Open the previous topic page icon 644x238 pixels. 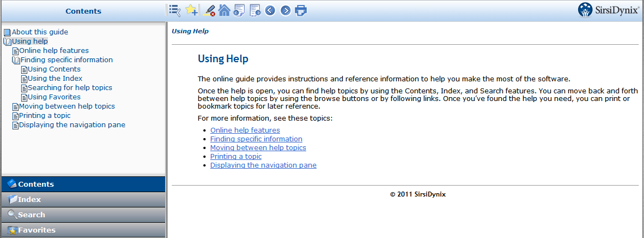coord(239,10)
